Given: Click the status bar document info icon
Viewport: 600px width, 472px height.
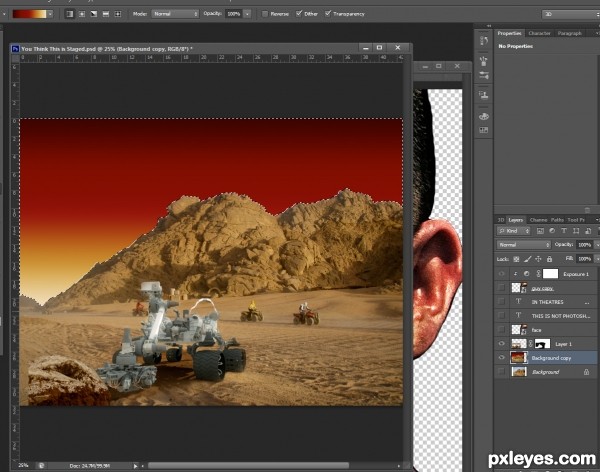Looking at the screenshot, I should (41, 465).
